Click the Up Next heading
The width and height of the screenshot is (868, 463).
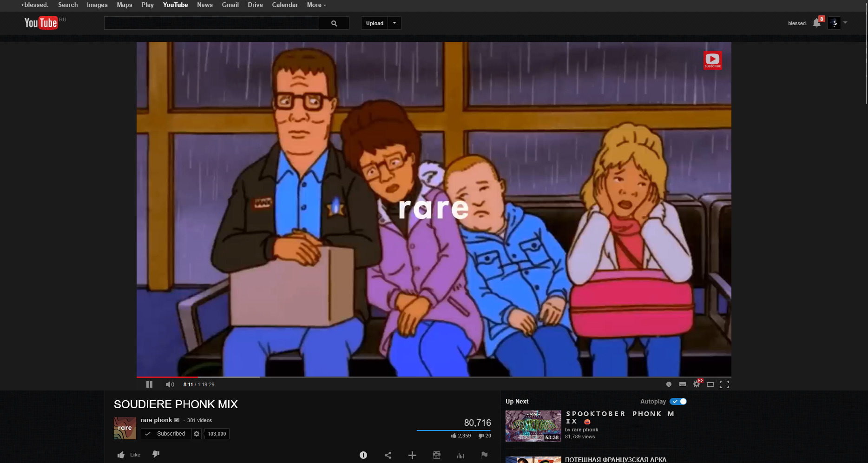(x=517, y=401)
